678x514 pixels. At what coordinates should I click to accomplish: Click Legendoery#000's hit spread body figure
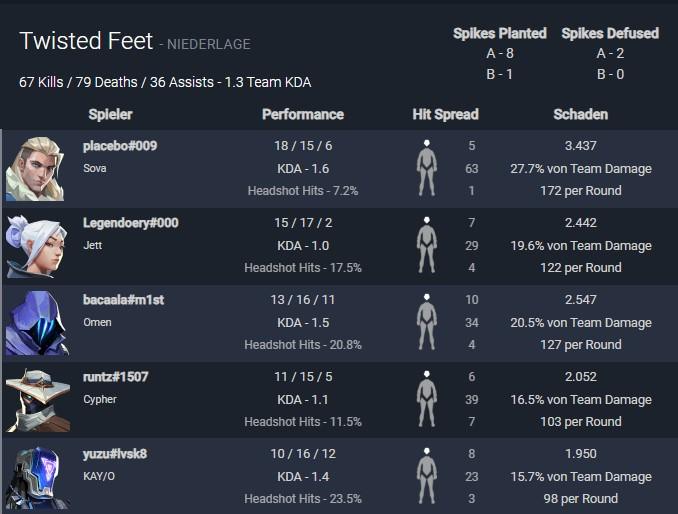(427, 245)
